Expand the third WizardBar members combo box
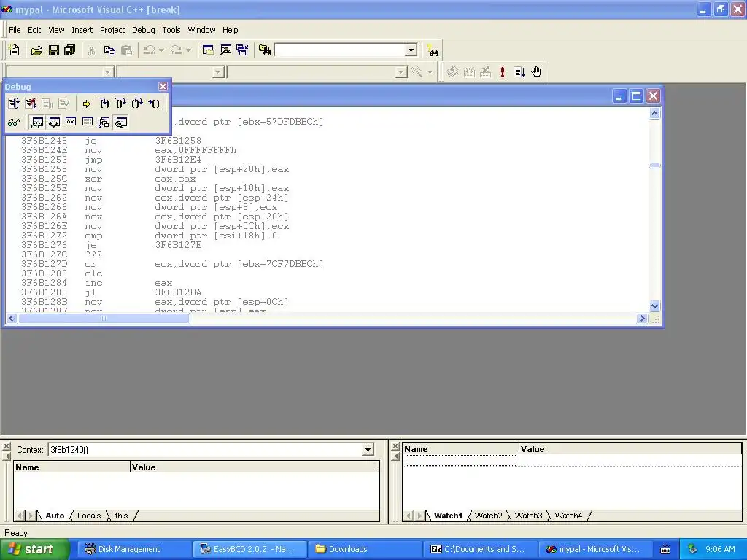 click(401, 72)
